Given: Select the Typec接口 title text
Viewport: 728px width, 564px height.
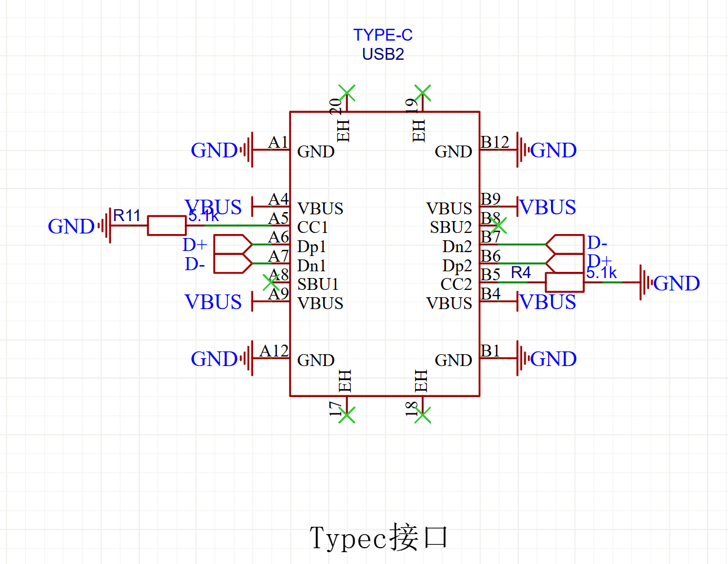Looking at the screenshot, I should [x=379, y=537].
